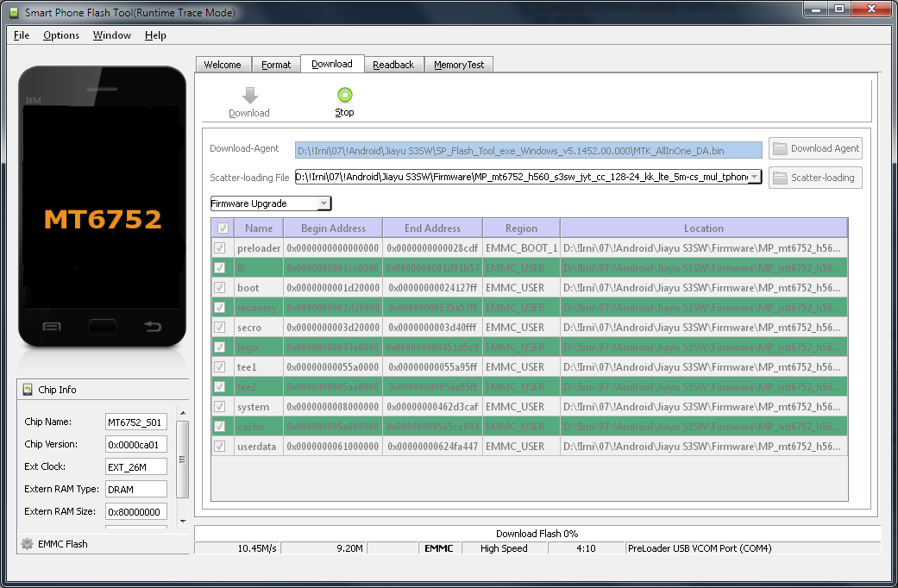Viewport: 898px width, 588px height.
Task: Click the EMMC Flash gear icon
Action: [x=27, y=544]
